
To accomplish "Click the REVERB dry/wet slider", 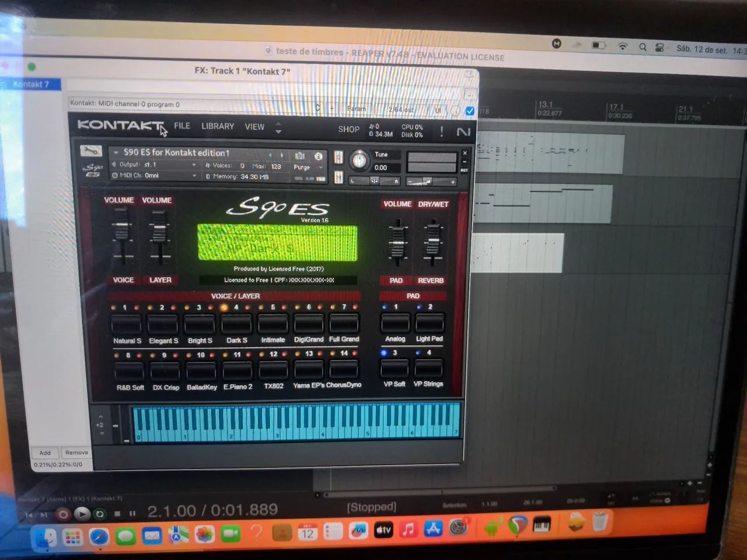I will [432, 242].
